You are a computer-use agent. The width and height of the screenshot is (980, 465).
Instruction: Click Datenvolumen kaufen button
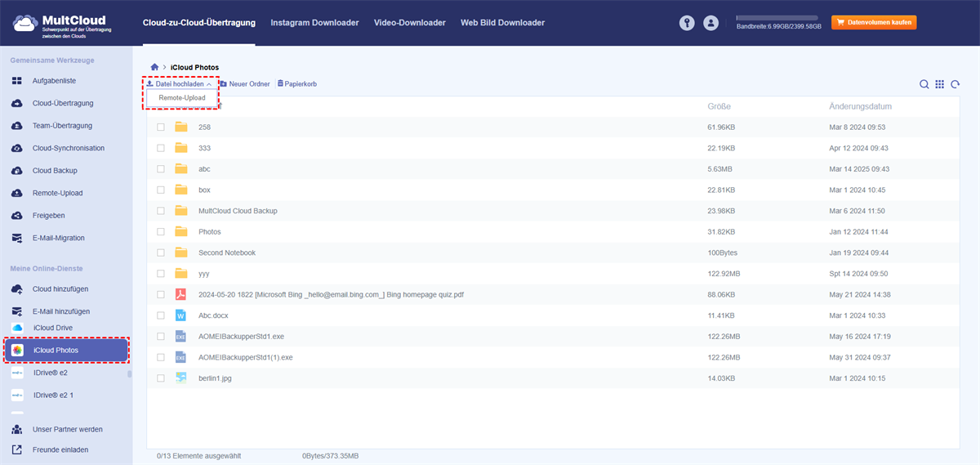click(874, 22)
